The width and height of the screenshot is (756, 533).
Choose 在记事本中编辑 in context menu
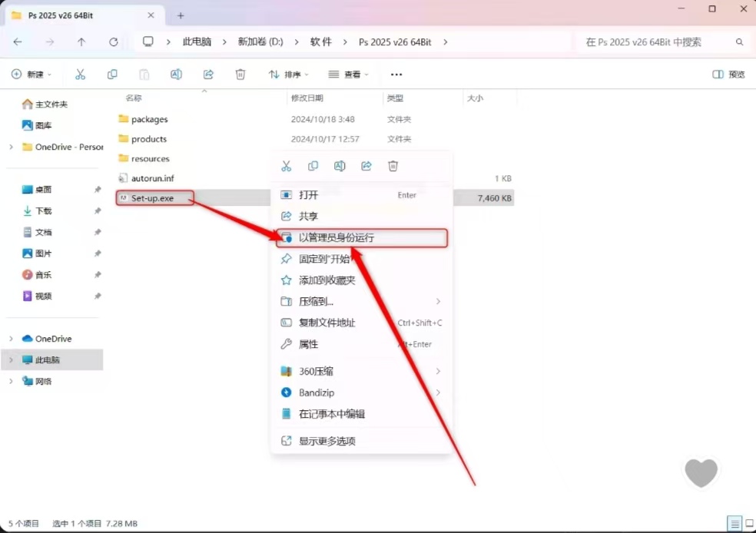(362, 413)
